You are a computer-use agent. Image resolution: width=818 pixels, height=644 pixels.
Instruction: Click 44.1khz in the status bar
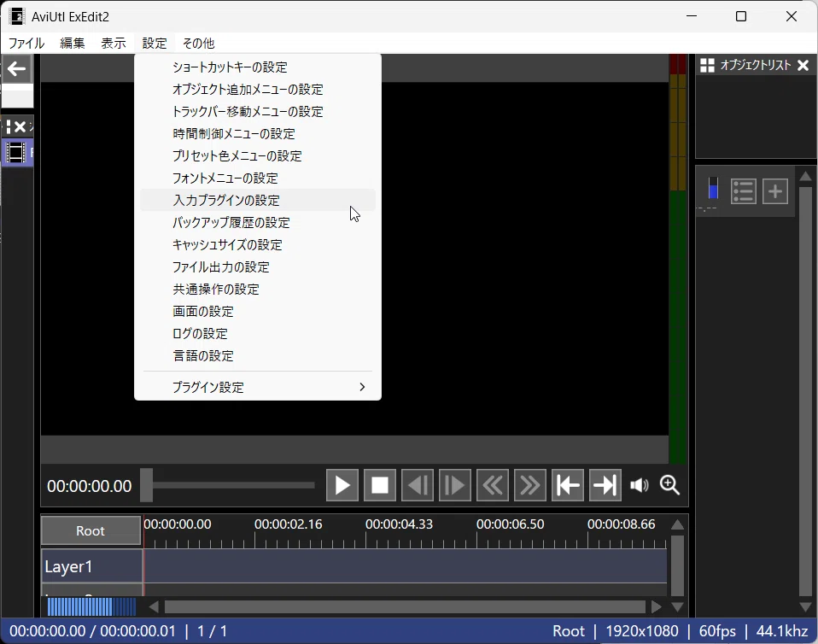click(x=782, y=631)
